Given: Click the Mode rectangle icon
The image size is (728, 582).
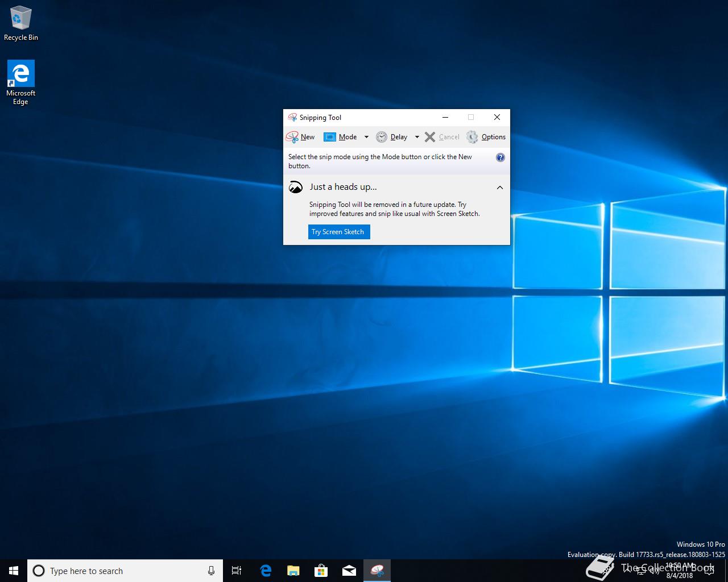Looking at the screenshot, I should [x=330, y=137].
